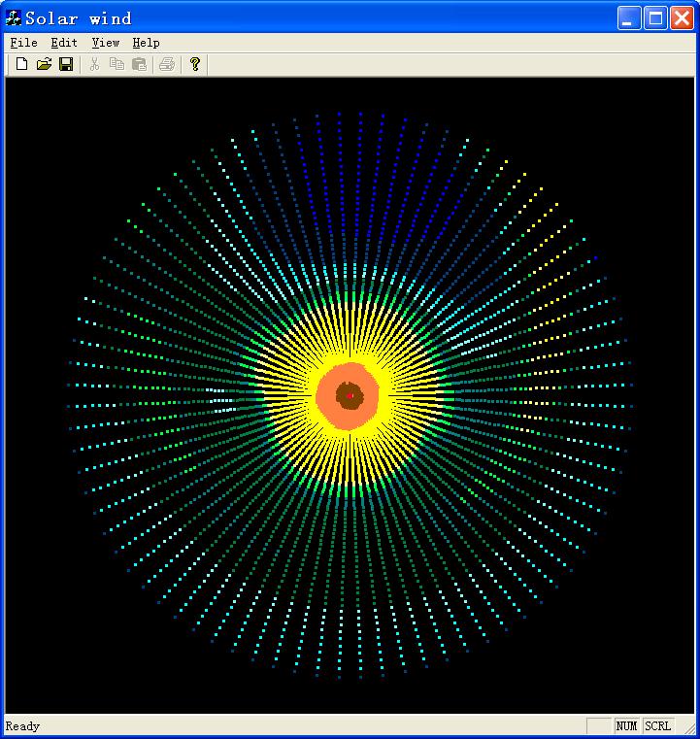Click the NUM status bar indicator
This screenshot has width=700, height=739.
pos(626,726)
